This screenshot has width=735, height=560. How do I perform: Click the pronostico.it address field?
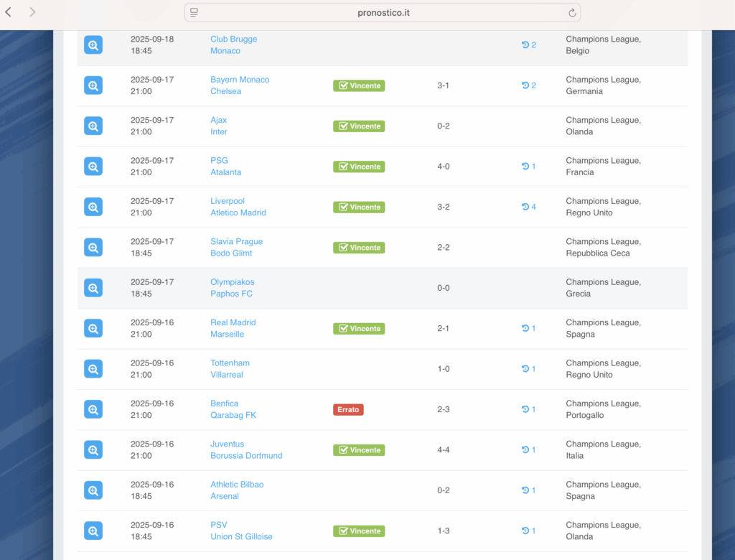click(x=383, y=13)
